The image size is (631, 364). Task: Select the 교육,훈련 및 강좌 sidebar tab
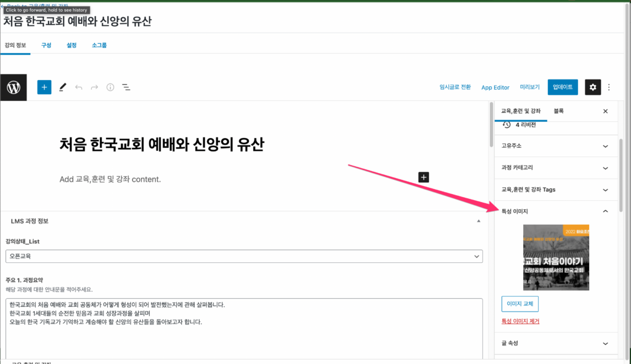point(521,111)
